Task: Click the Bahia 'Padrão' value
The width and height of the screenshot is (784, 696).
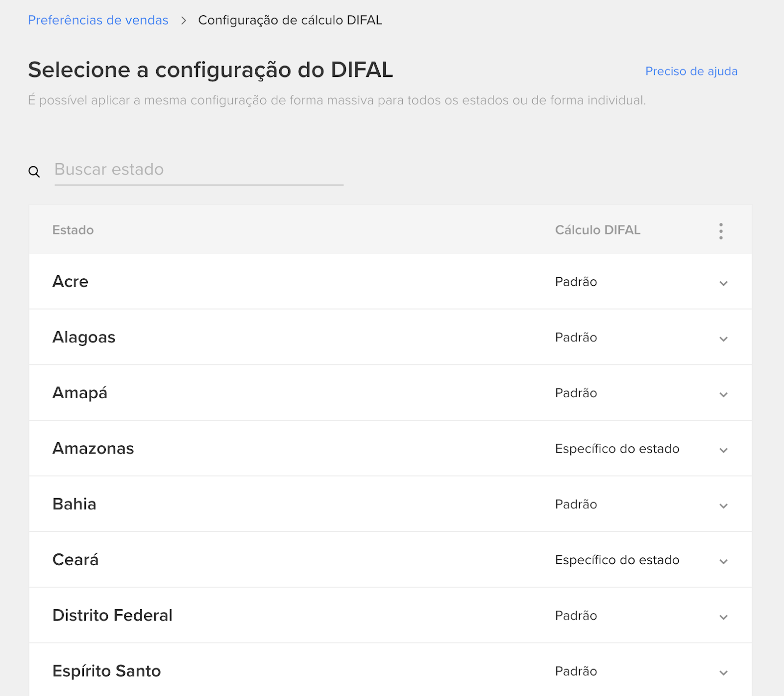Action: (576, 504)
